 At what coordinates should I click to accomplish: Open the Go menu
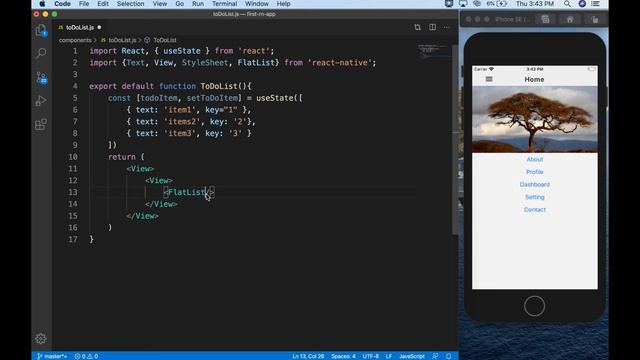[x=180, y=4]
